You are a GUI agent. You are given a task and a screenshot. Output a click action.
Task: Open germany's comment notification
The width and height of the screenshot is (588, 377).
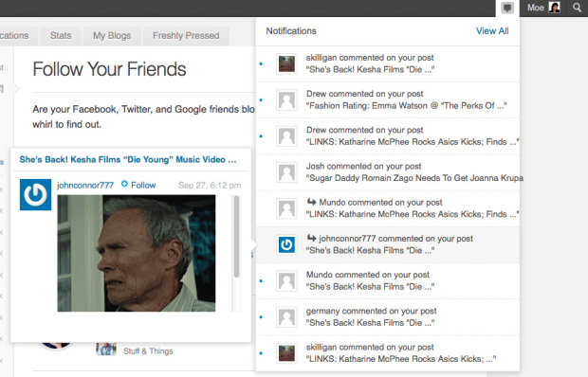(x=388, y=316)
